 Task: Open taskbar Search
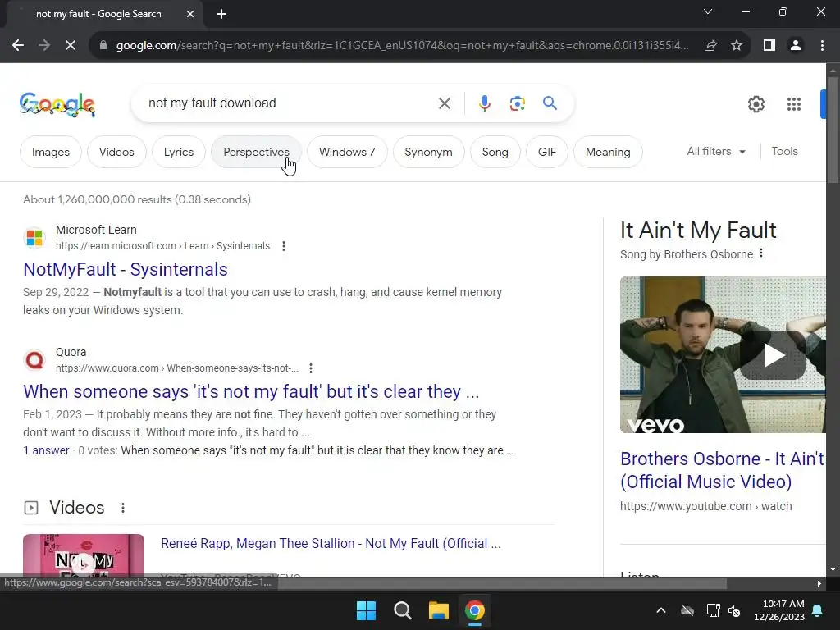pyautogui.click(x=402, y=610)
